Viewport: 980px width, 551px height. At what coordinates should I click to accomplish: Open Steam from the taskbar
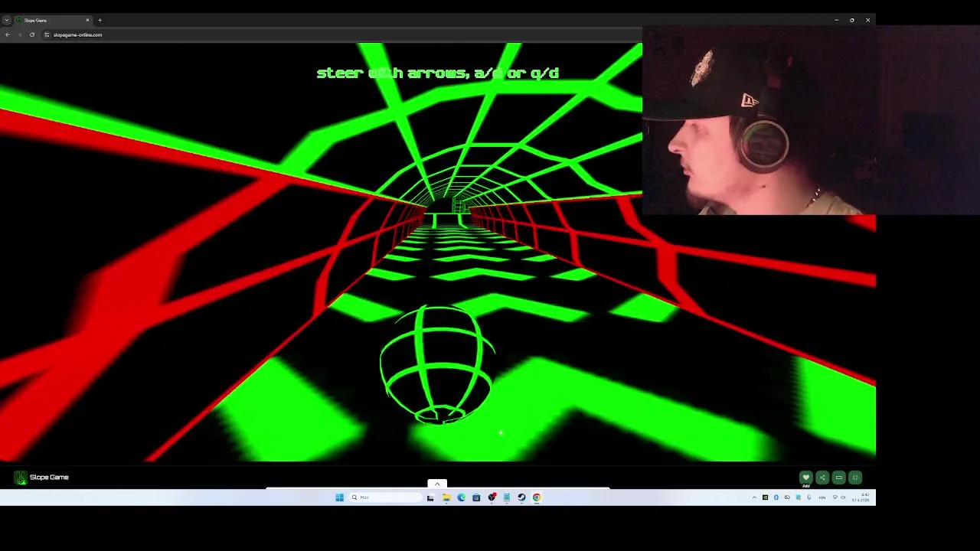[521, 497]
